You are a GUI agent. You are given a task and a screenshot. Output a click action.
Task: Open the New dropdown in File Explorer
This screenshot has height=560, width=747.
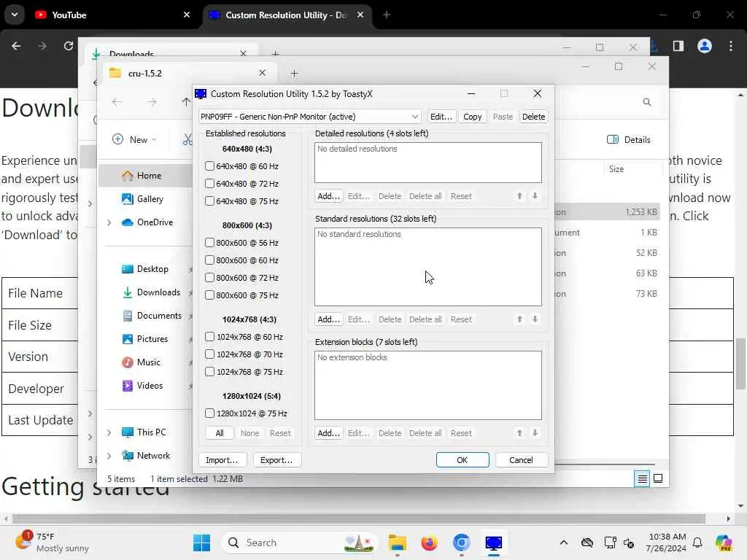tap(134, 139)
